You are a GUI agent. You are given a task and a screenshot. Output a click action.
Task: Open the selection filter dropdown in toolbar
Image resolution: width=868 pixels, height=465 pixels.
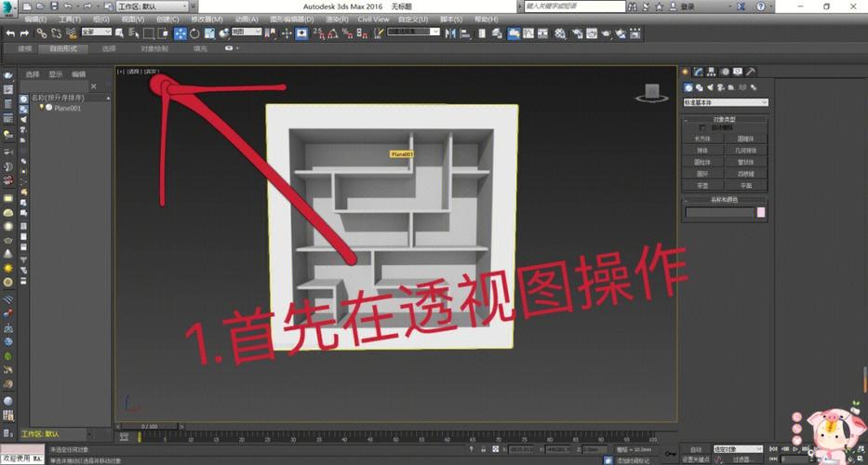pos(97,33)
